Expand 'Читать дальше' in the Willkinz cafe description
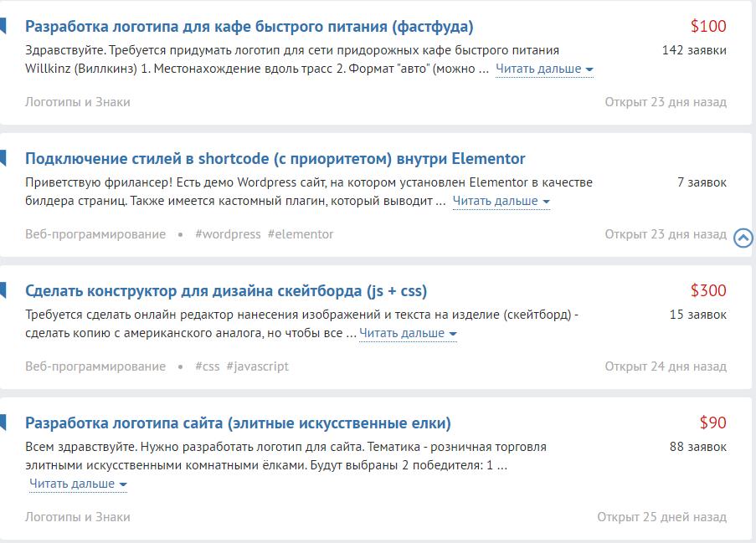Screen dimensions: 756x543 tap(544, 69)
